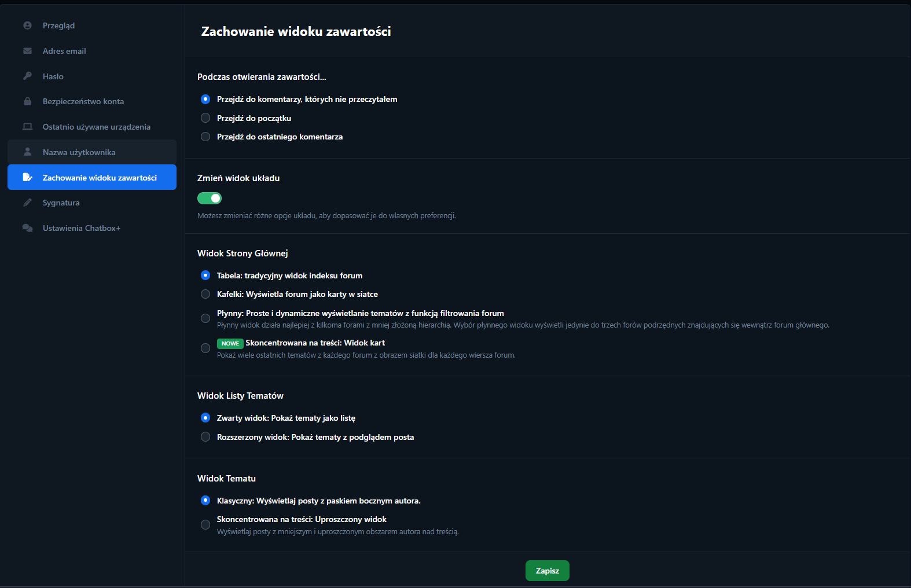Click the key icon beside Hasło

[27, 76]
